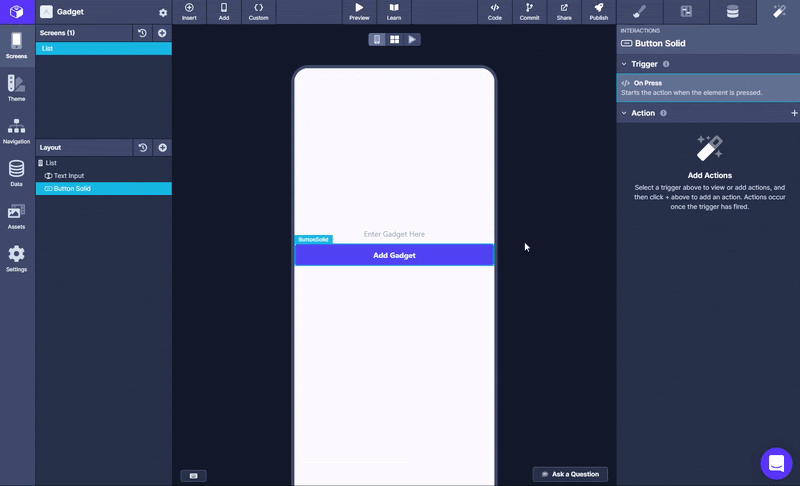Image resolution: width=800 pixels, height=486 pixels.
Task: Switch to the Styles brush tab
Action: 640,11
